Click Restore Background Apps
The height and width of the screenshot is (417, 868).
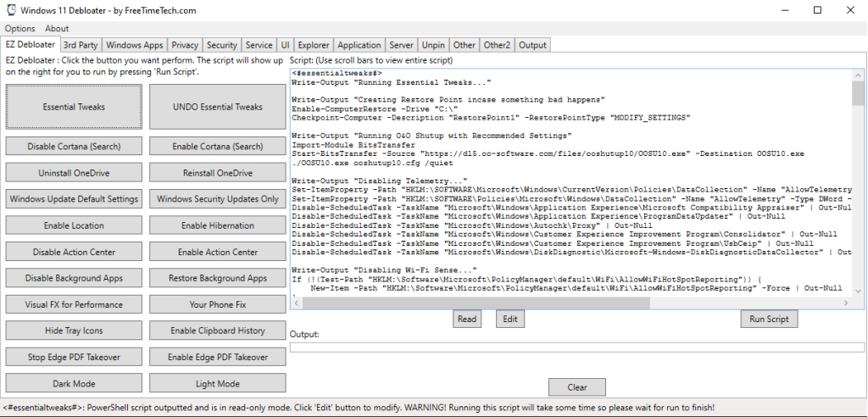tap(218, 278)
